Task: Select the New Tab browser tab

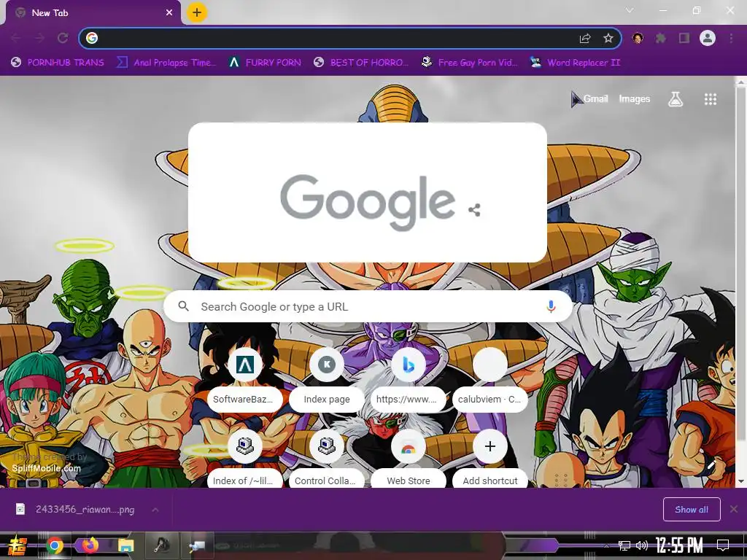Action: pos(93,13)
